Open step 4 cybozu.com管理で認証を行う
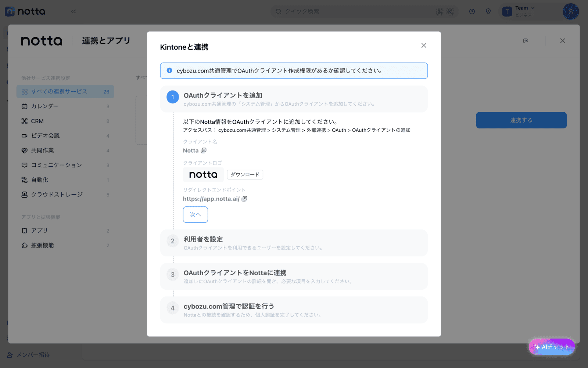 [294, 310]
